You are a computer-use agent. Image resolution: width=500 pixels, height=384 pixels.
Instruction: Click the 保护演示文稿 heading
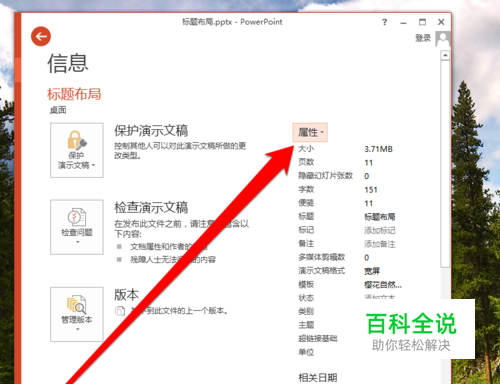coord(151,130)
